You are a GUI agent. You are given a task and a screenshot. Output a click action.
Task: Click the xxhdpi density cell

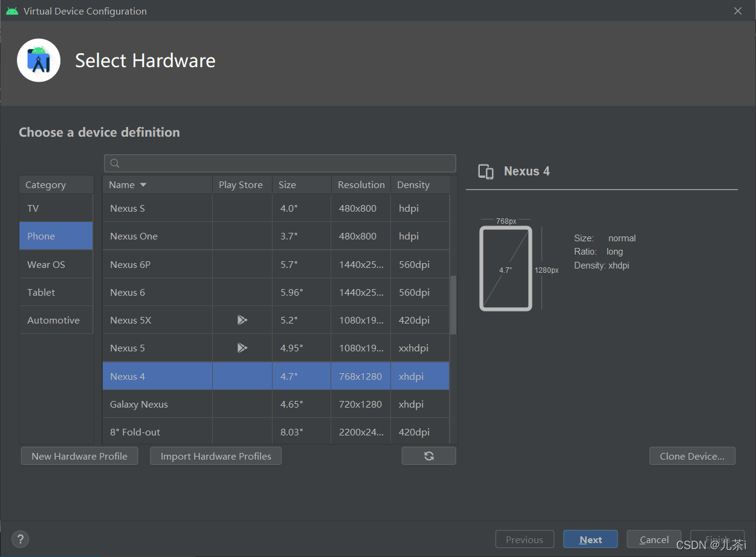(x=420, y=348)
